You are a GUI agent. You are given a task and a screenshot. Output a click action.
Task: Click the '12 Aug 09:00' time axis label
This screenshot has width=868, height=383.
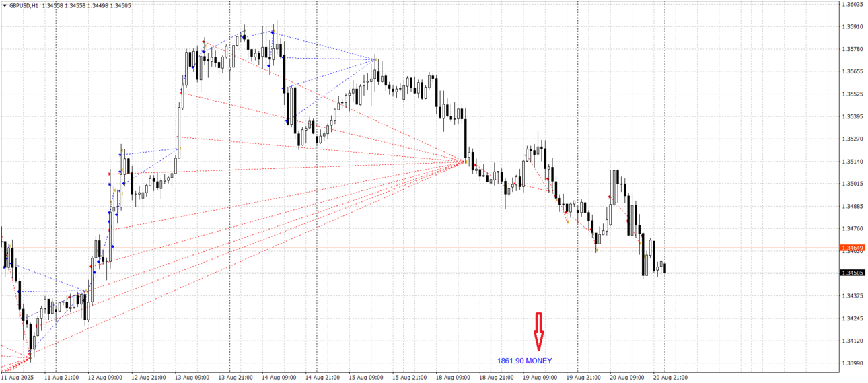point(105,378)
